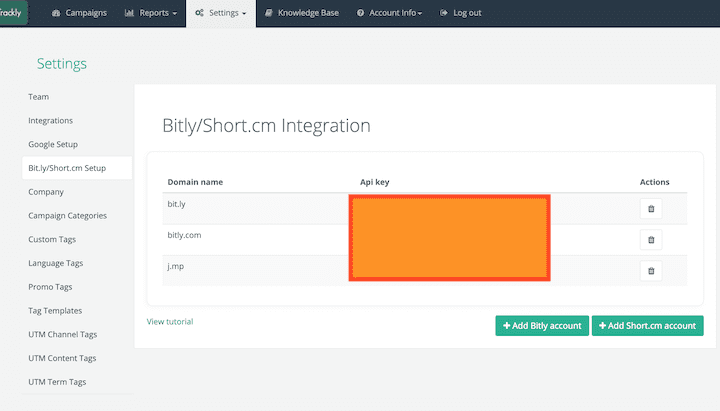This screenshot has height=411, width=720.
Task: Open the Knowledge Base
Action: 302,13
